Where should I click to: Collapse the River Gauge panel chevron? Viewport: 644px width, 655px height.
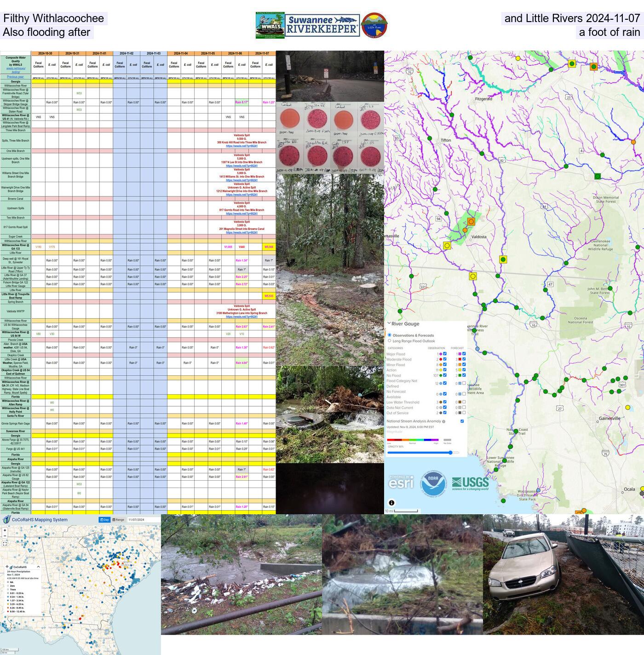point(389,323)
